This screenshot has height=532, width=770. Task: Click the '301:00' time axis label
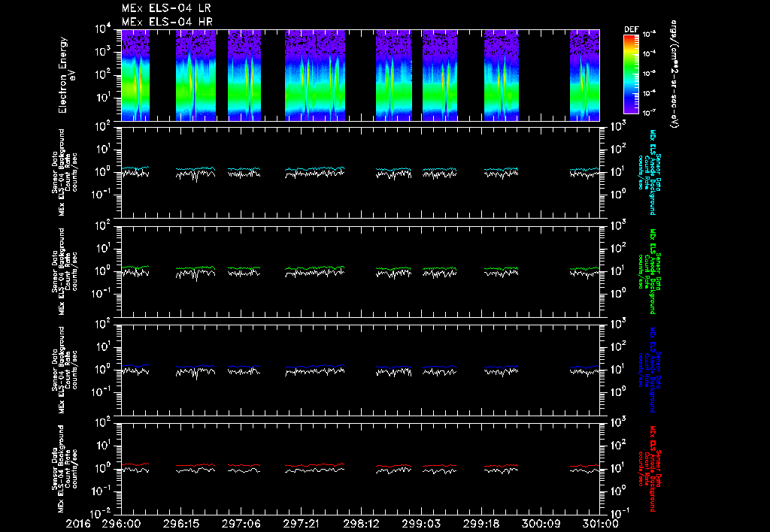(600, 524)
